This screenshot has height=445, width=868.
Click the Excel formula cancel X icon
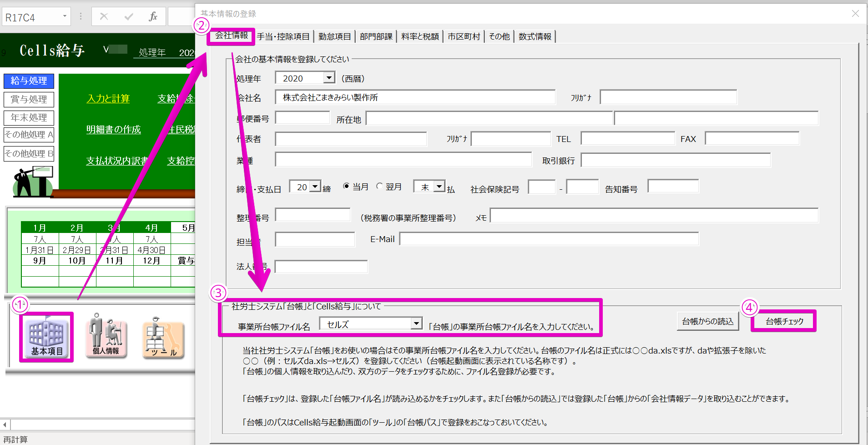click(104, 17)
